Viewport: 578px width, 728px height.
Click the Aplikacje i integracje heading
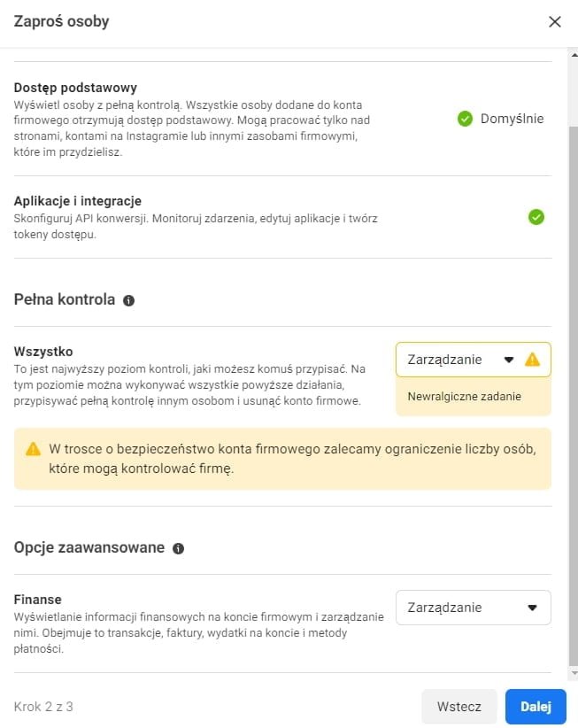[78, 201]
